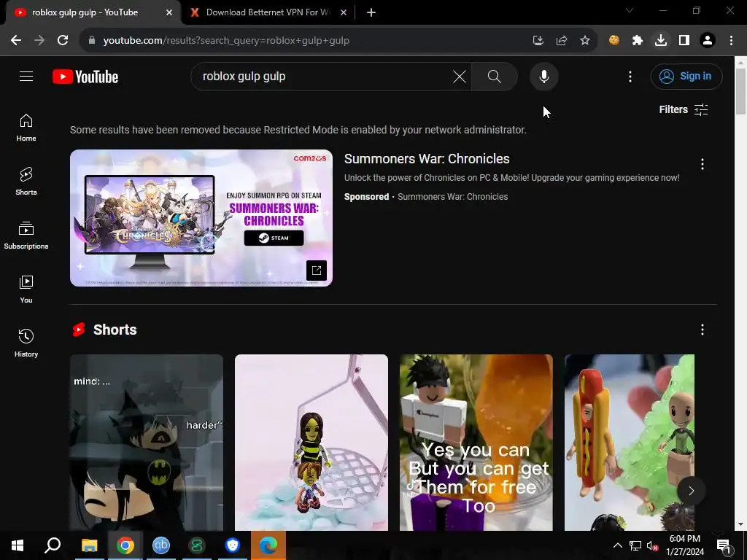This screenshot has height=560, width=747.
Task: Play the 'Yes you can' short
Action: 476,443
